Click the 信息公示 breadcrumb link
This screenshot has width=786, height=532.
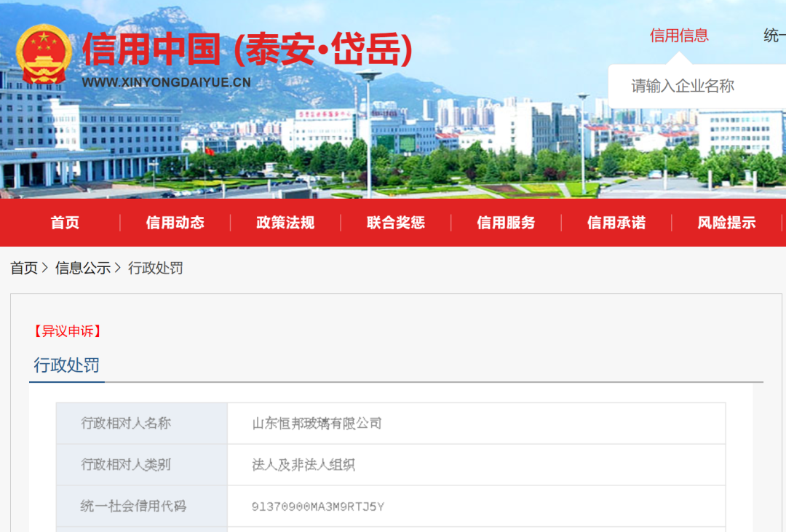click(83, 268)
